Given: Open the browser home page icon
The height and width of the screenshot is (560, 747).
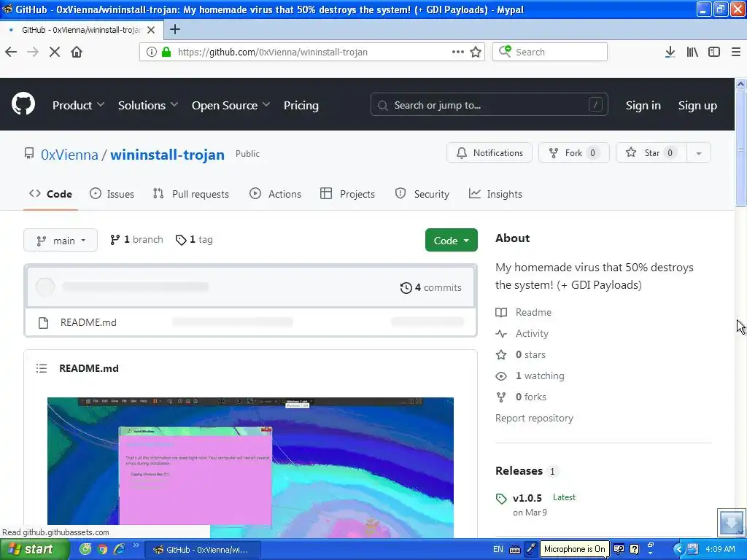Looking at the screenshot, I should point(76,52).
